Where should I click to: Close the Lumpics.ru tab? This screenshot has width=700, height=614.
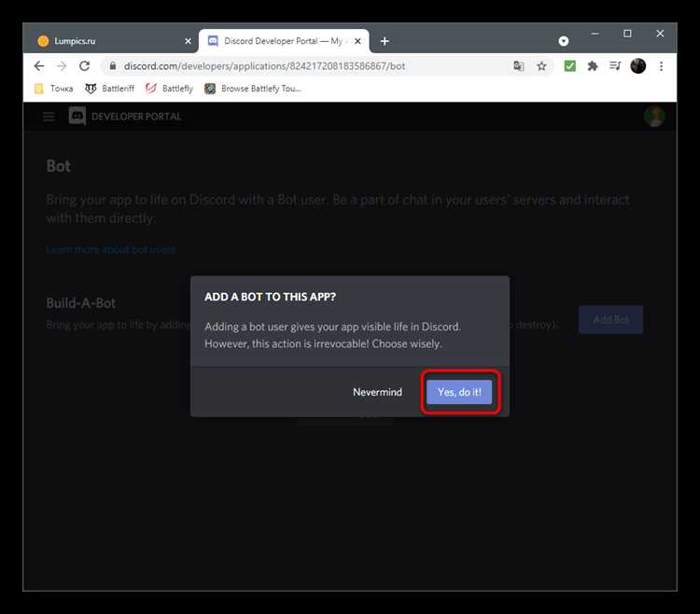(x=188, y=41)
